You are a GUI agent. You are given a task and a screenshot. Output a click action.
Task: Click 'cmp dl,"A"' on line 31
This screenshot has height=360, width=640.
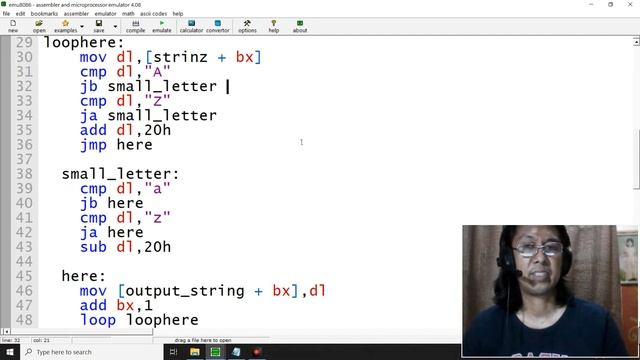pyautogui.click(x=125, y=72)
